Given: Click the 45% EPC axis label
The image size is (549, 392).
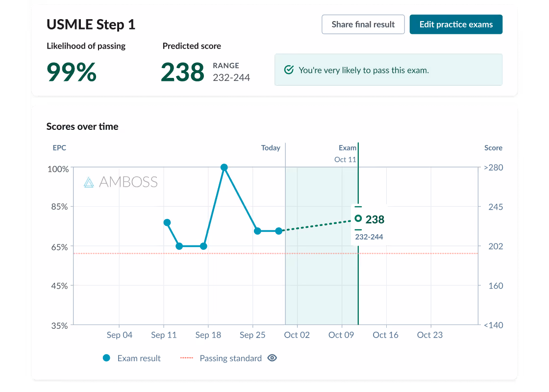Looking at the screenshot, I should (x=59, y=286).
